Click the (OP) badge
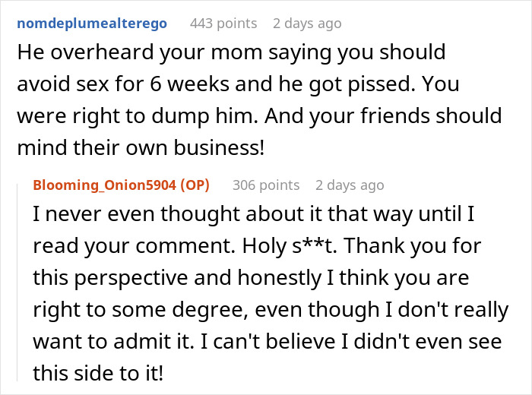This screenshot has width=532, height=395. 195,185
